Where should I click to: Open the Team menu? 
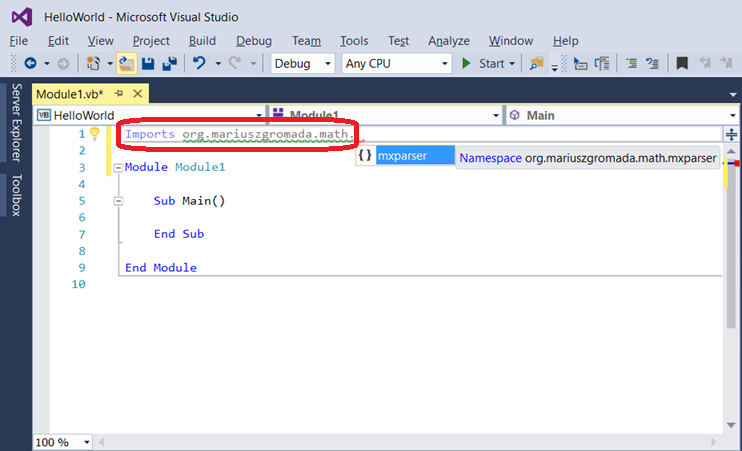tap(306, 41)
